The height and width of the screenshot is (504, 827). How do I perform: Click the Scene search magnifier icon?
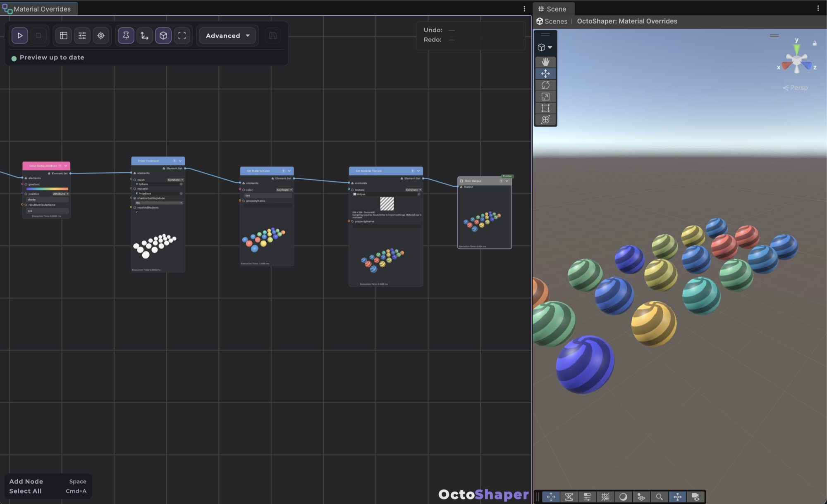660,497
